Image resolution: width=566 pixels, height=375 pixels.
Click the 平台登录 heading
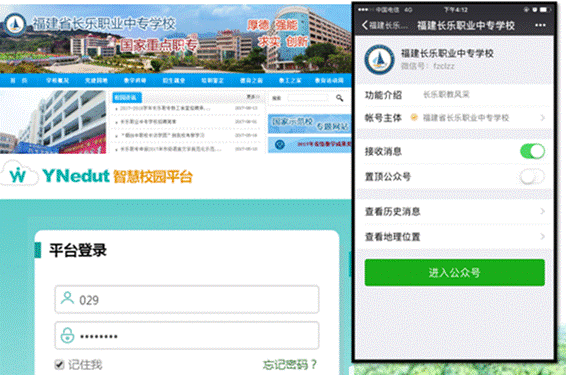point(78,250)
